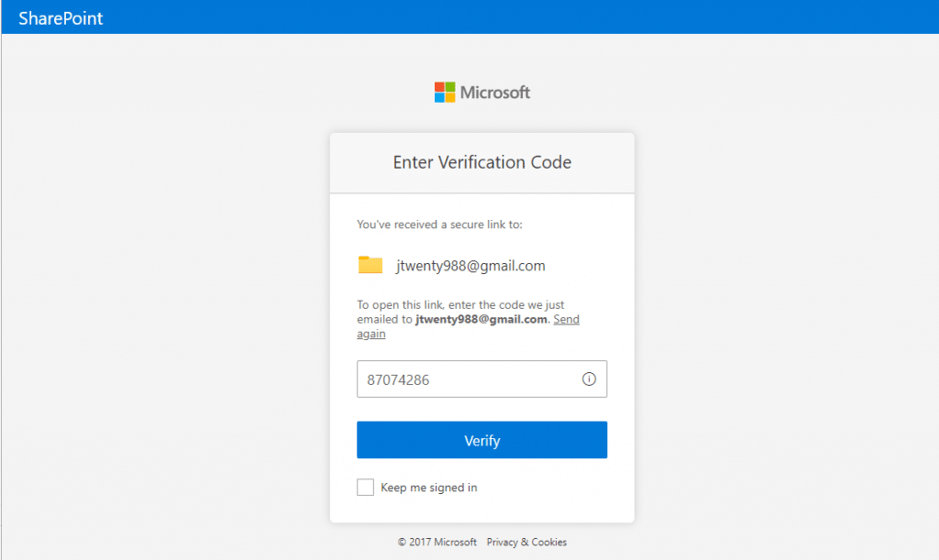Click the yellow folder icon
Viewport: 939px width, 560px height.
pos(370,265)
